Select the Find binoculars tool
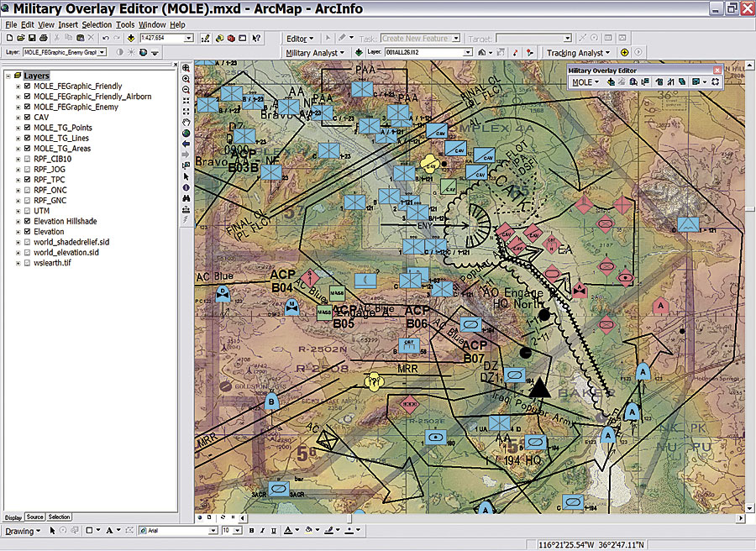Image resolution: width=756 pixels, height=551 pixels. [x=186, y=198]
